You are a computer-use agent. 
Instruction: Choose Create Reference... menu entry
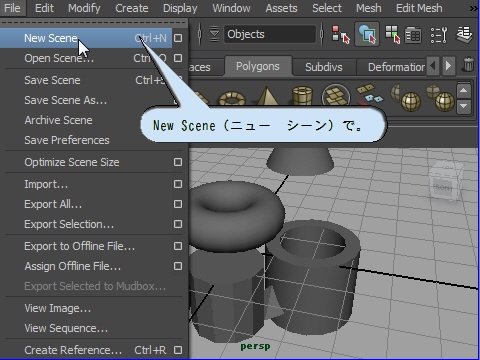click(86, 350)
